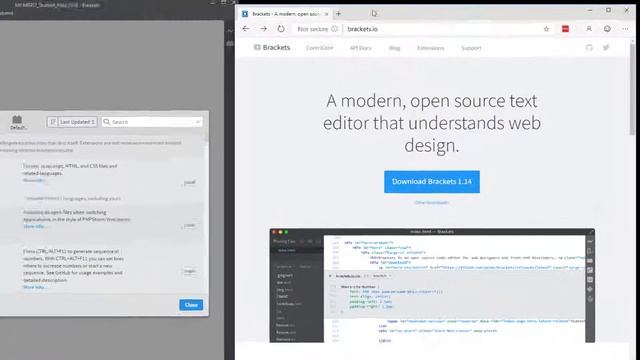
Task: Refresh the brackets.io page
Action: coord(281,29)
